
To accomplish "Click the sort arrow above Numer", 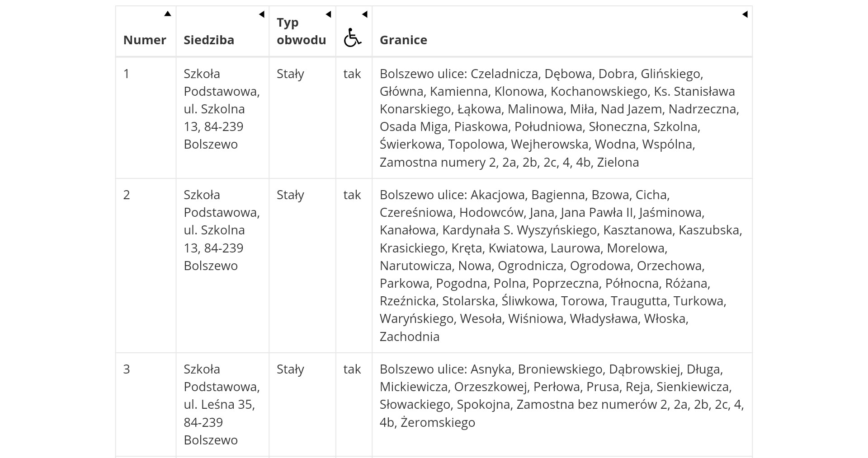I will (x=168, y=14).
